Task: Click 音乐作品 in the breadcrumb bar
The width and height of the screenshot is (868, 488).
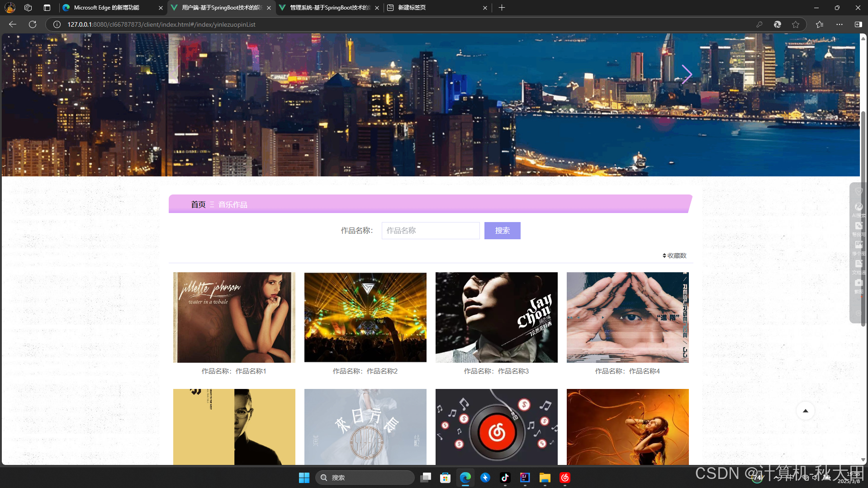Action: (233, 204)
